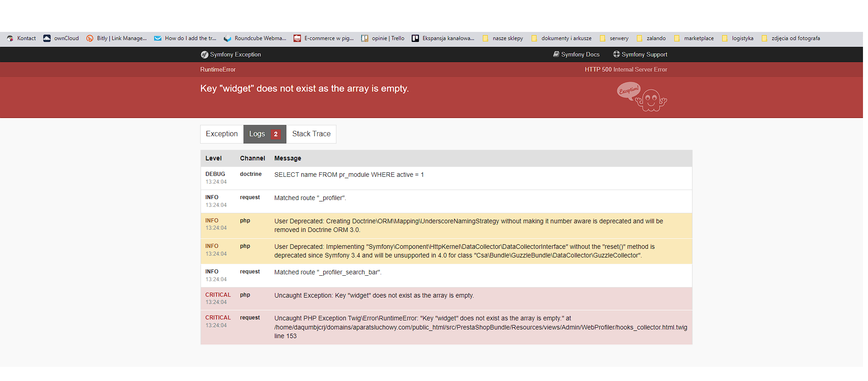The image size is (868, 381).
Task: Open the marketplace bookmark folder icon
Action: [x=677, y=38]
